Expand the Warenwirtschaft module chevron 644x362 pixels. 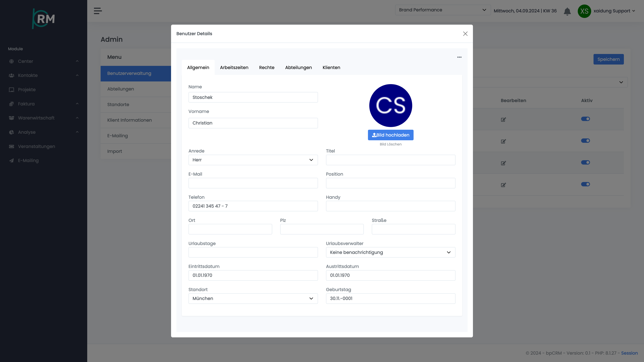click(77, 118)
